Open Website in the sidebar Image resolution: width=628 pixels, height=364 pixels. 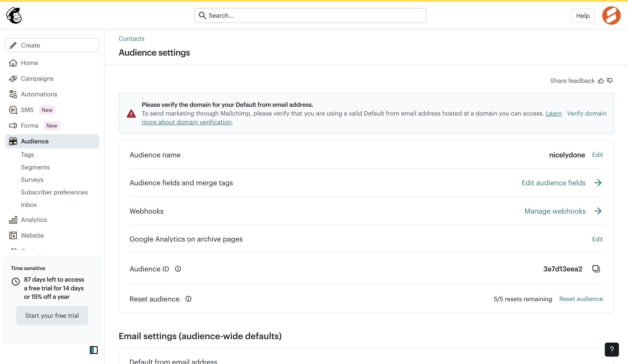52,236
